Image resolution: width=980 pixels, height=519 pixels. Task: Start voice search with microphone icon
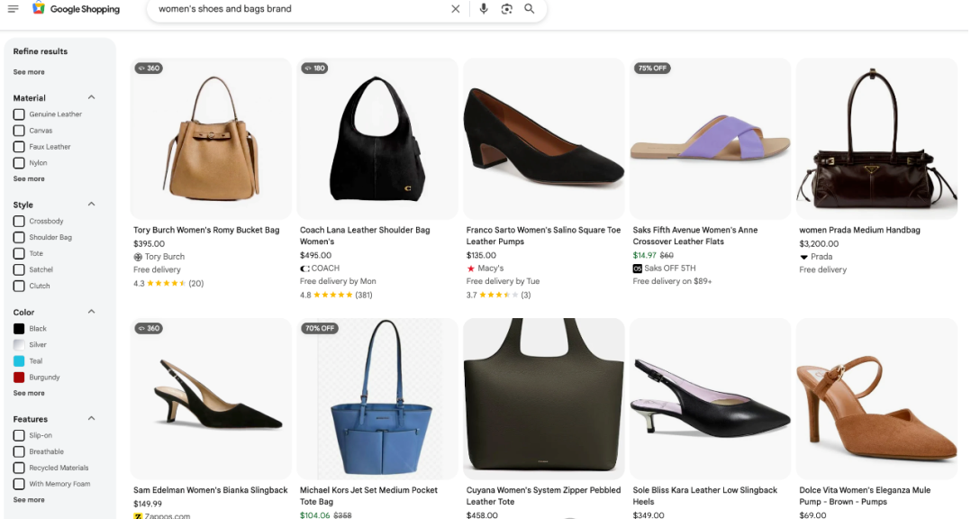coord(484,9)
